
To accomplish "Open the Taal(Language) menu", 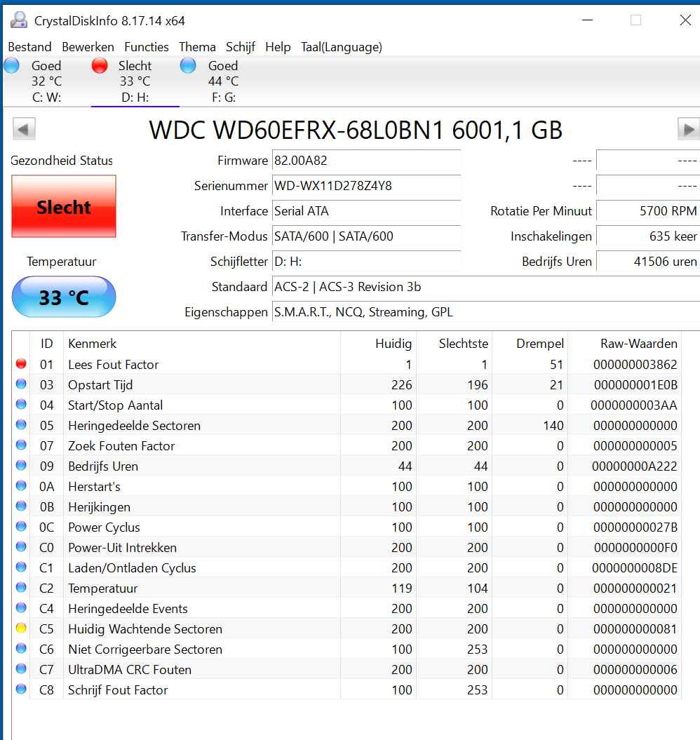I will [342, 47].
